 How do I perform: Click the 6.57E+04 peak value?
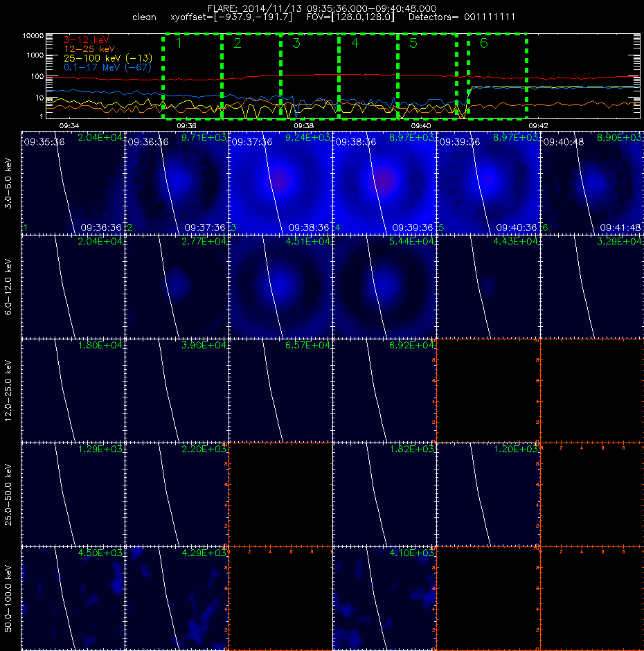307,345
